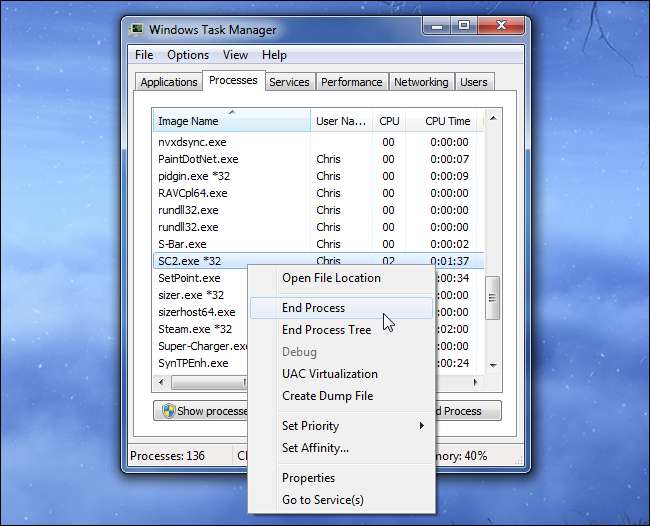Screen dimensions: 650x526
Task: Open the Performance tab
Action: point(352,82)
